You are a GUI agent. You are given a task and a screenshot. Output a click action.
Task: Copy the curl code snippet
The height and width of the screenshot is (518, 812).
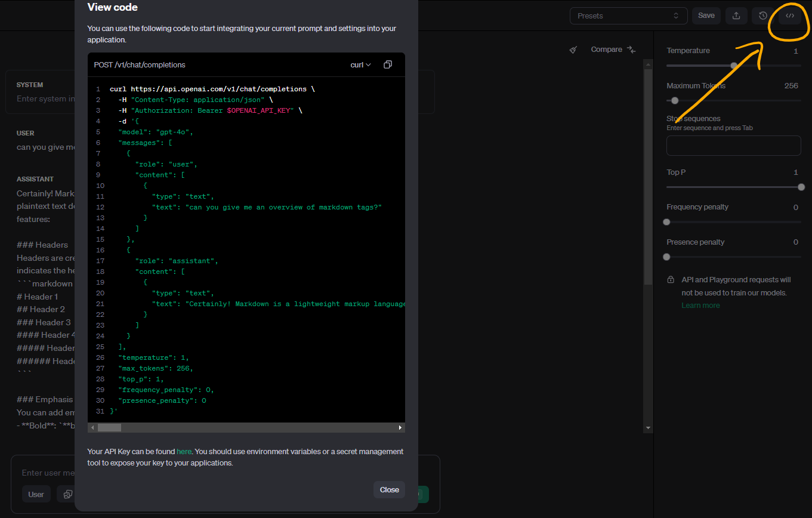388,64
